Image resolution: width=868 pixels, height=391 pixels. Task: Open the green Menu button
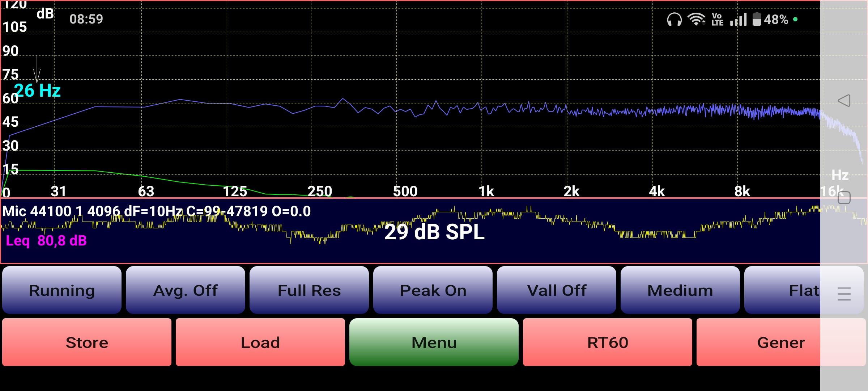[434, 342]
